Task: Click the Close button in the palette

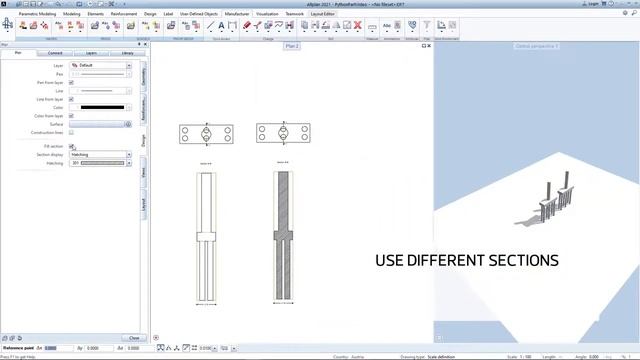Action: (134, 338)
